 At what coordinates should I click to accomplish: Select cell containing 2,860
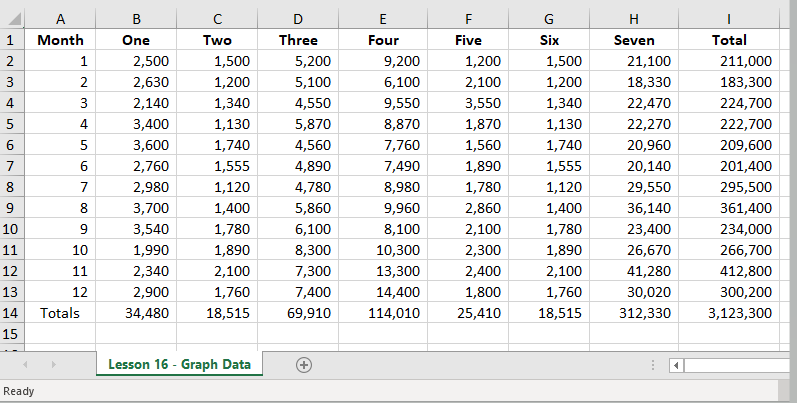pyautogui.click(x=468, y=208)
